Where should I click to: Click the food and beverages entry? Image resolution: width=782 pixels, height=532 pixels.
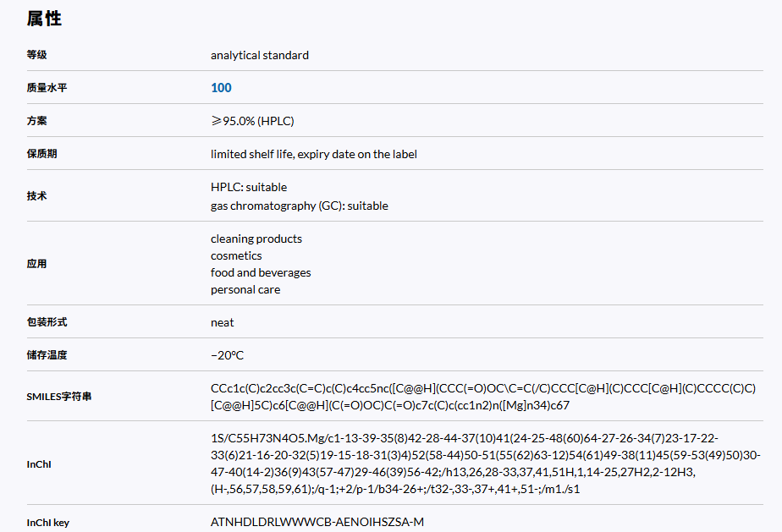point(261,272)
